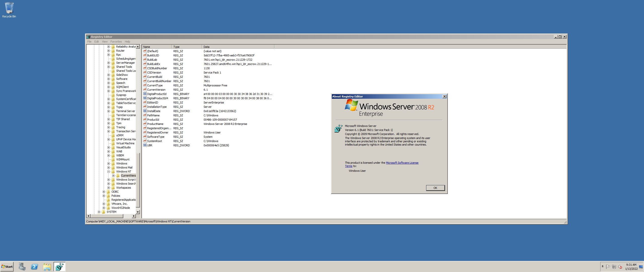
Task: Click OK in About Registry Editor
Action: pyautogui.click(x=435, y=188)
